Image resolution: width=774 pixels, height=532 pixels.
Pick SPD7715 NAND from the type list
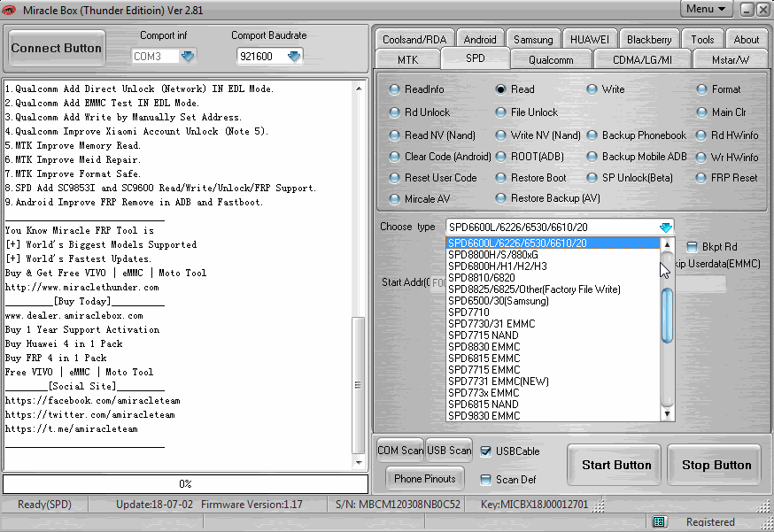[553, 335]
